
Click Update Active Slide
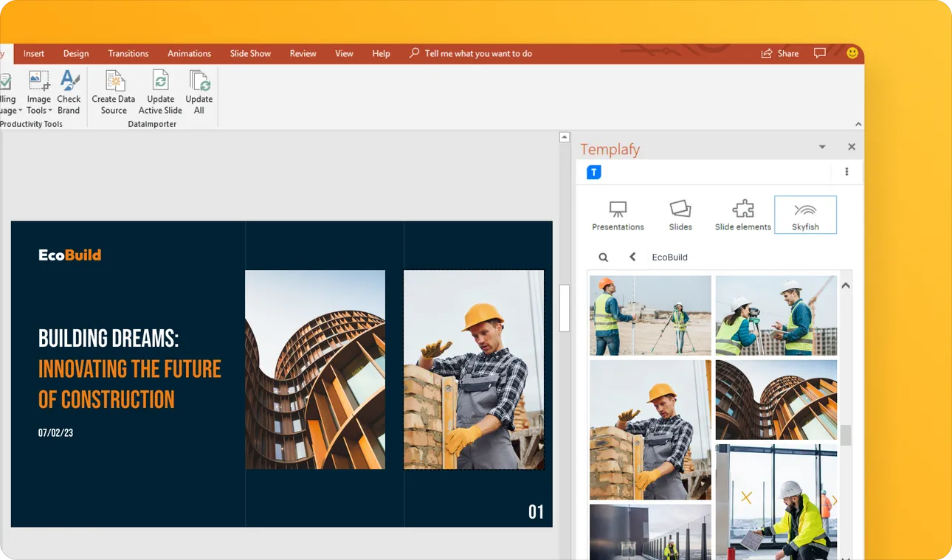click(160, 92)
